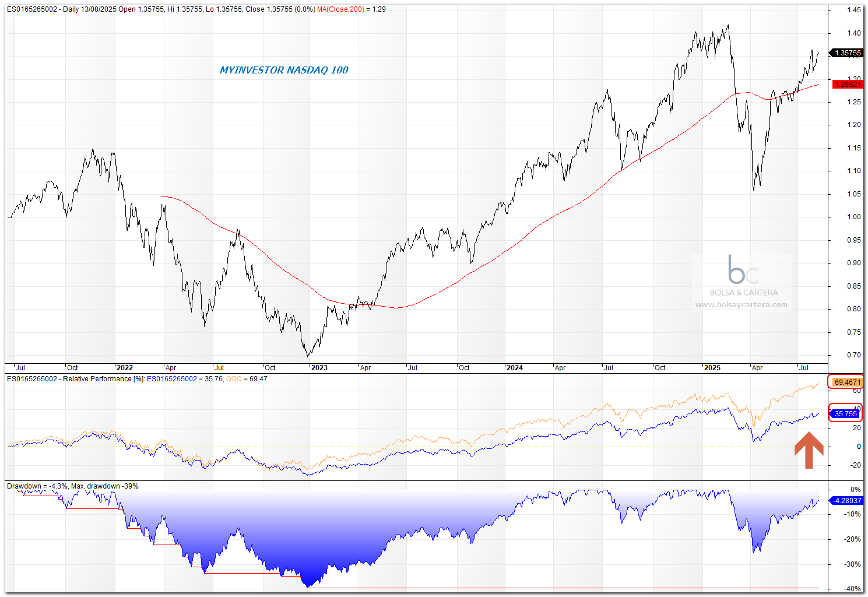The height and width of the screenshot is (597, 868).
Task: Click the 2023 year marker on time axis
Action: (x=319, y=368)
